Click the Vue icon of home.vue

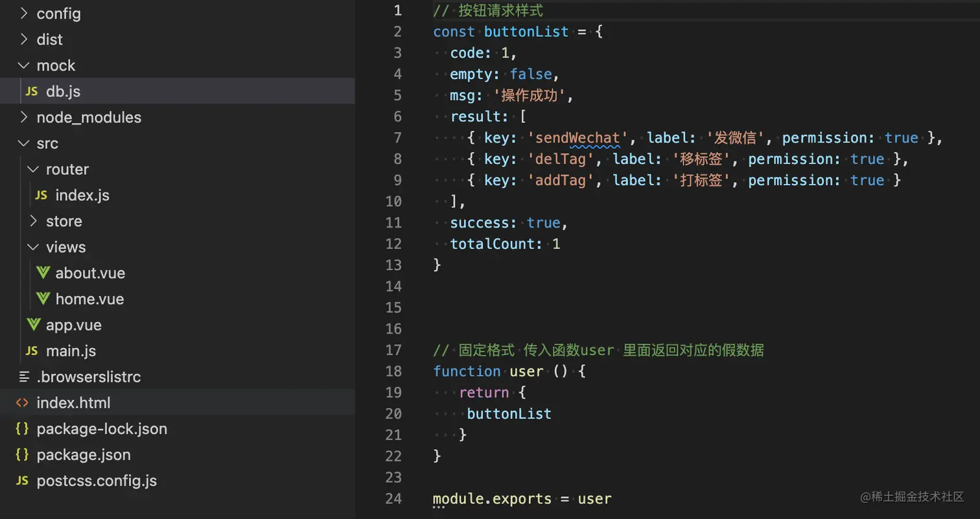coord(43,299)
